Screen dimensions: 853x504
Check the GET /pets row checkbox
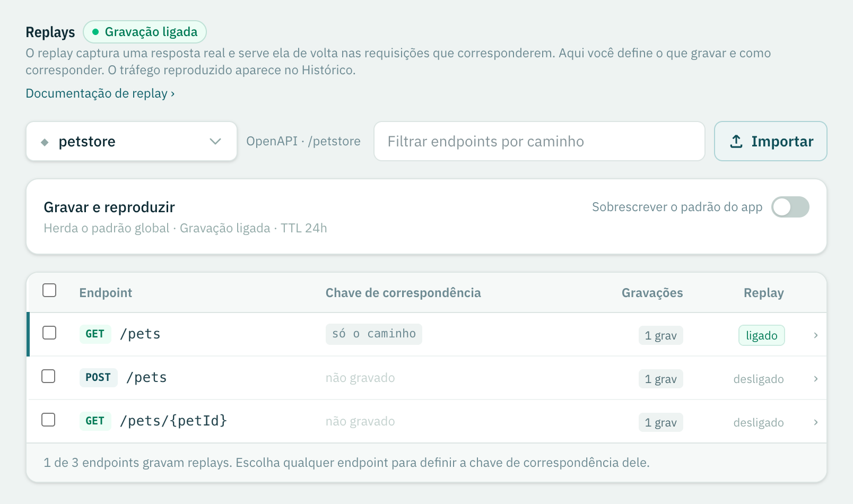(49, 333)
